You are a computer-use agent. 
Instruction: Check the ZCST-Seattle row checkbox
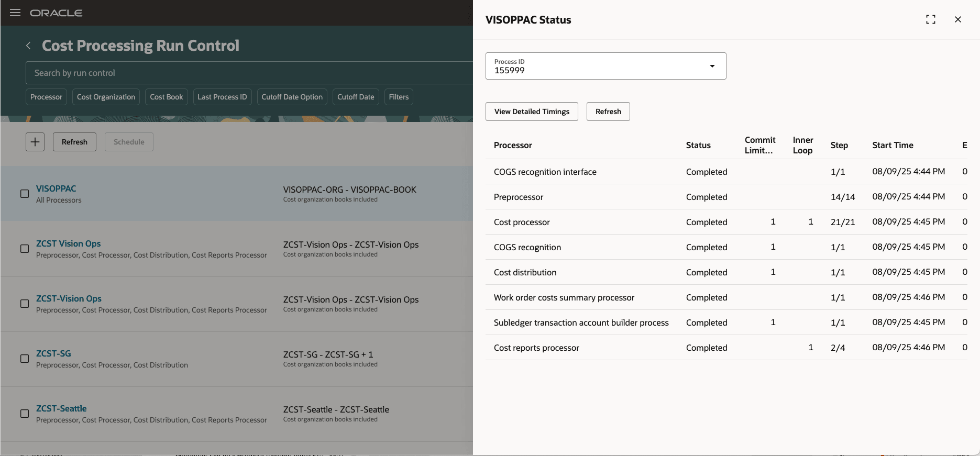point(25,414)
